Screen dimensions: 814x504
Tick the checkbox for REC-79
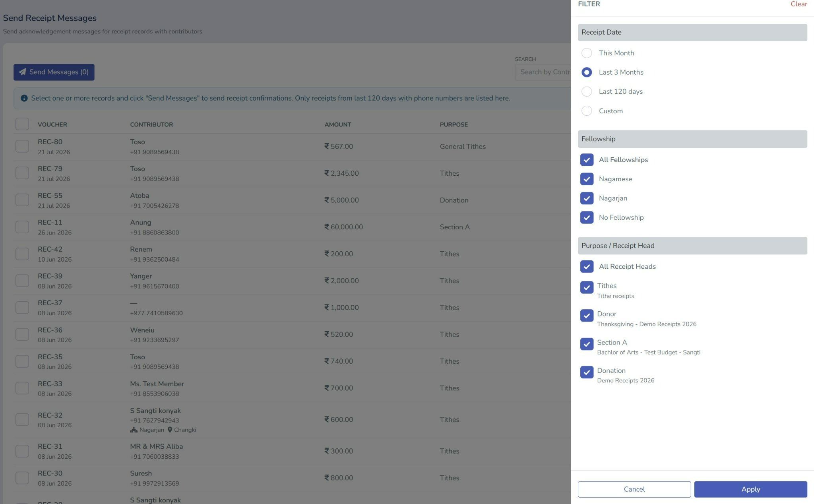click(22, 173)
